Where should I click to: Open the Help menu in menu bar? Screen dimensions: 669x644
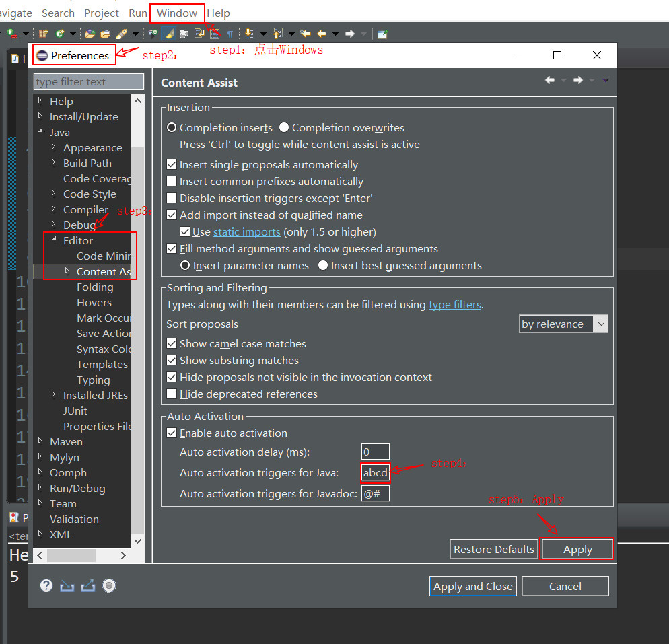tap(219, 13)
